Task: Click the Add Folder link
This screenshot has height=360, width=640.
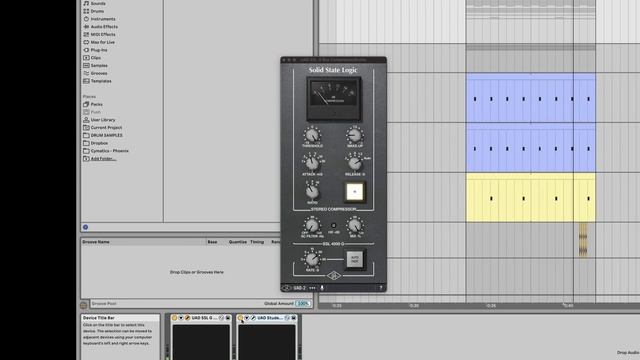Action: coord(103,158)
